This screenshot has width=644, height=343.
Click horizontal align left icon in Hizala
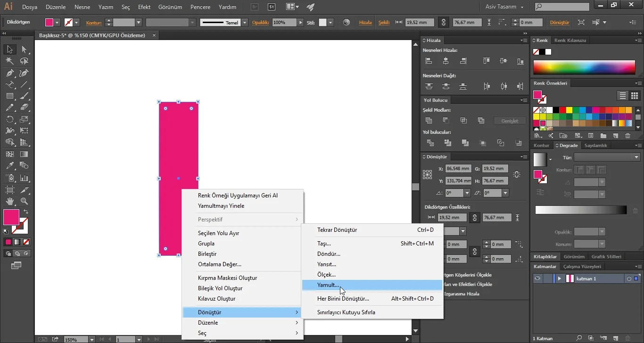(x=429, y=61)
